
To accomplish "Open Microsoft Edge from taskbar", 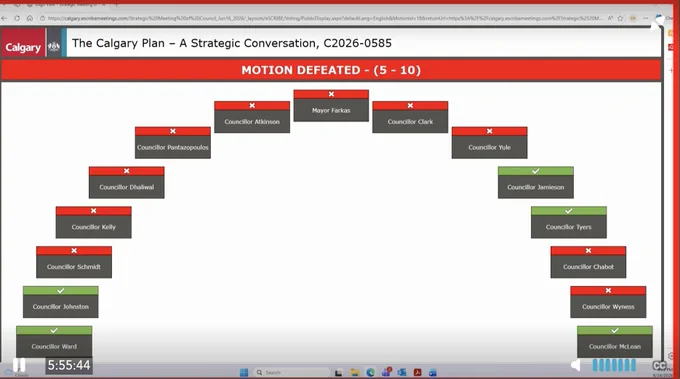I will point(370,372).
